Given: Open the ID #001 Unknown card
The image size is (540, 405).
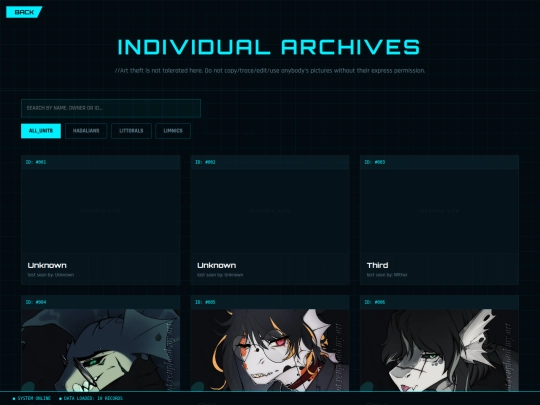Looking at the screenshot, I should (101, 220).
